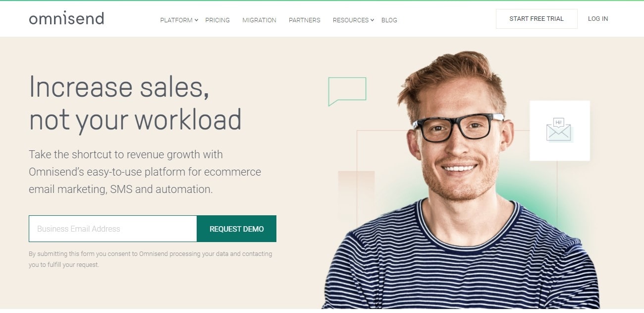Focus the Business Email Address field

[113, 229]
